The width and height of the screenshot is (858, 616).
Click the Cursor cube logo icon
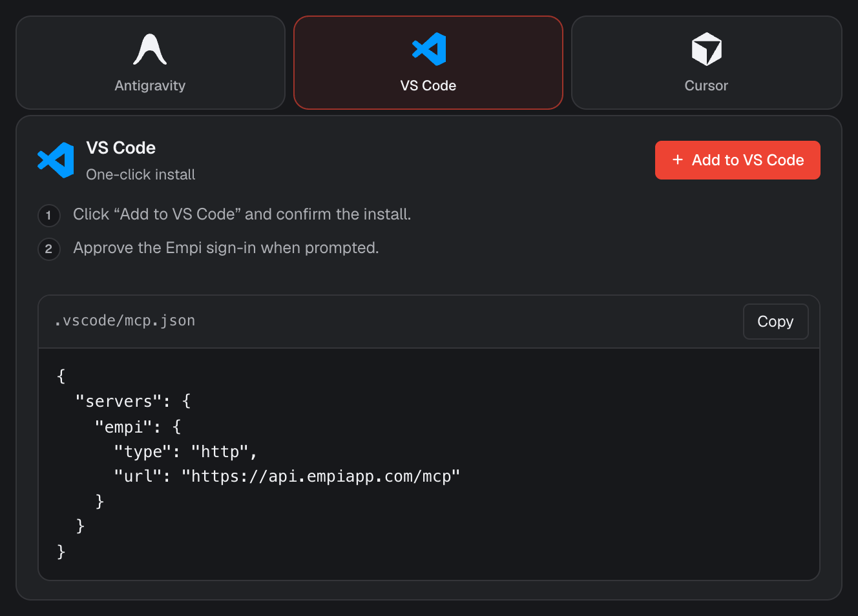click(x=706, y=49)
